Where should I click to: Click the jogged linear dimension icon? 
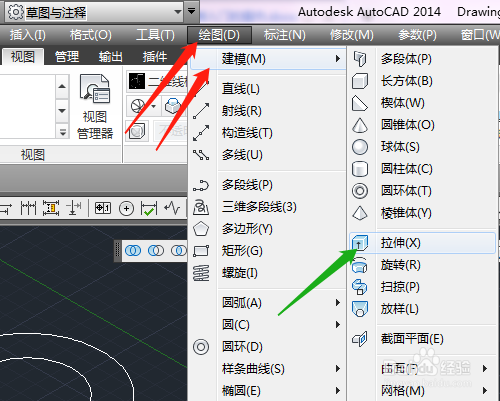[172, 209]
